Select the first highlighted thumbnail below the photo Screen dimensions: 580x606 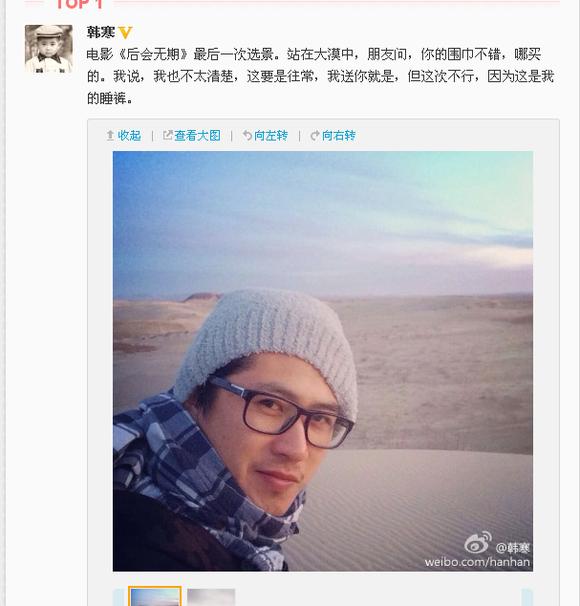[x=155, y=596]
